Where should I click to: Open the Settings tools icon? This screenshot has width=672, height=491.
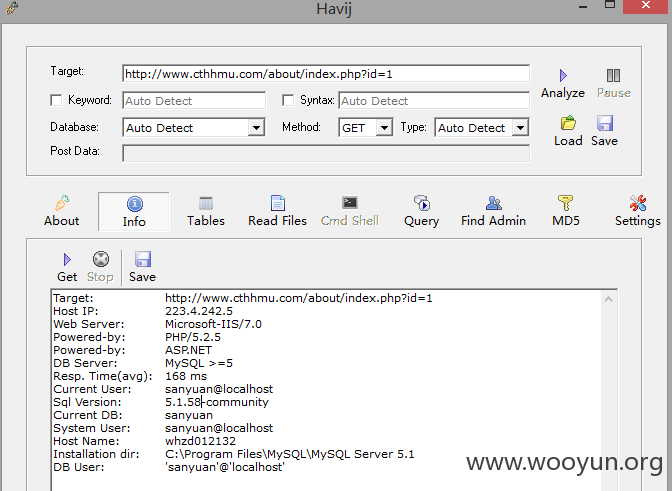pos(638,203)
